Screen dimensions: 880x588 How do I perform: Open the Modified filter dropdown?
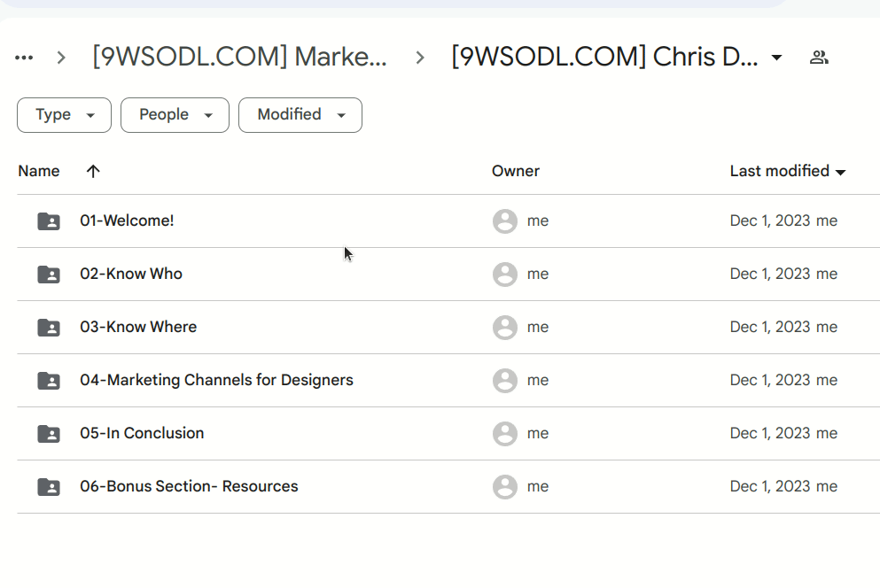(x=300, y=115)
